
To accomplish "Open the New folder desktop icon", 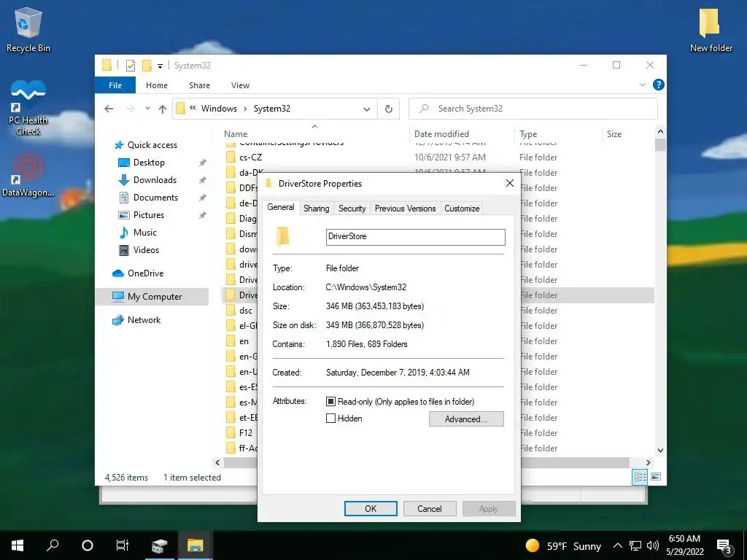I will pos(711,29).
